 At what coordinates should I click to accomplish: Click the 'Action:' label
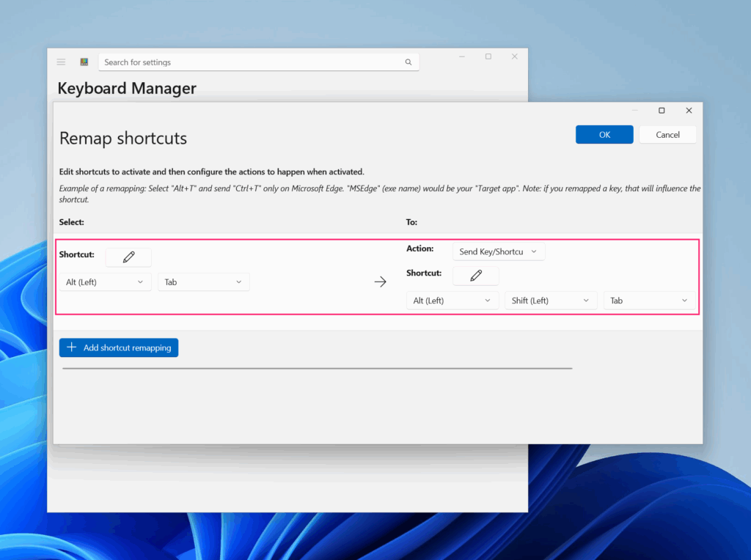420,248
